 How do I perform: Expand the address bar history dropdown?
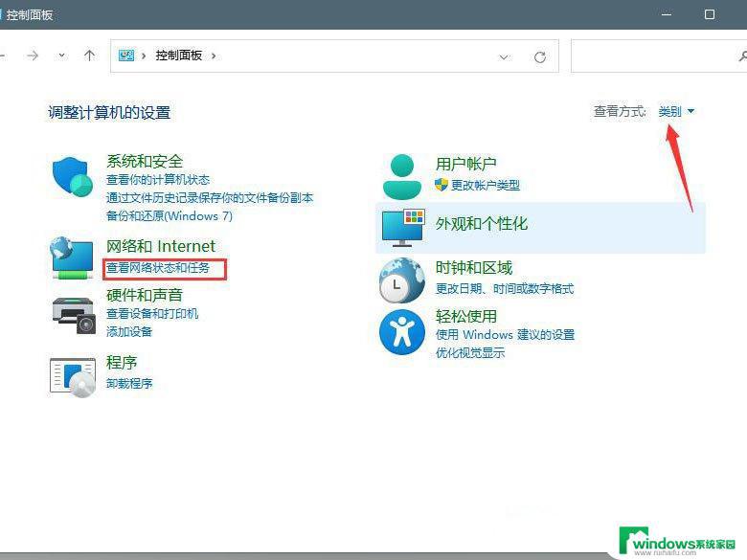pos(504,57)
